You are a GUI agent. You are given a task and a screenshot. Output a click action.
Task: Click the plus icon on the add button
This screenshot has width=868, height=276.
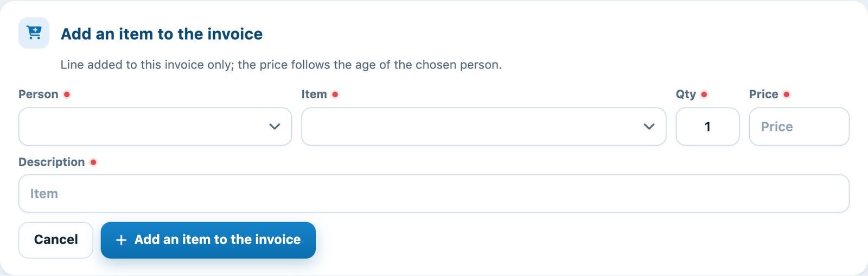click(122, 240)
